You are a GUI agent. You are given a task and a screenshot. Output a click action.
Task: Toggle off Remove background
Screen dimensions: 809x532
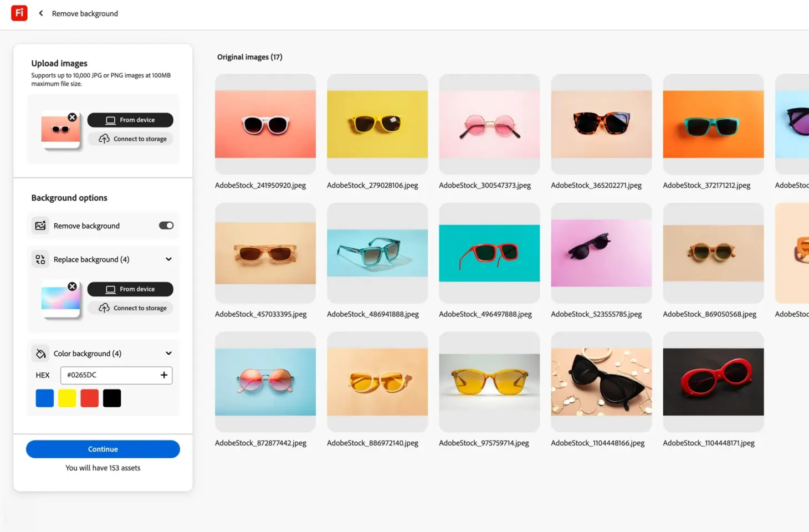166,225
